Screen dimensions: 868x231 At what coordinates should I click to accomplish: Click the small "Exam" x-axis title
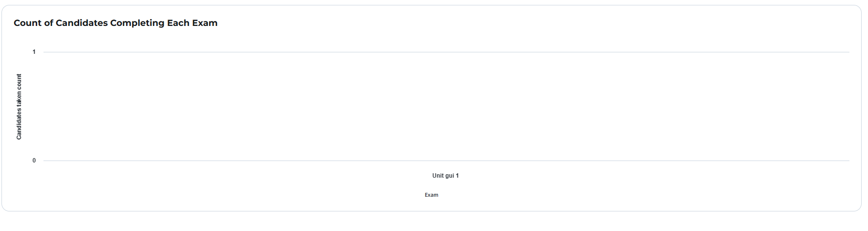[431, 195]
